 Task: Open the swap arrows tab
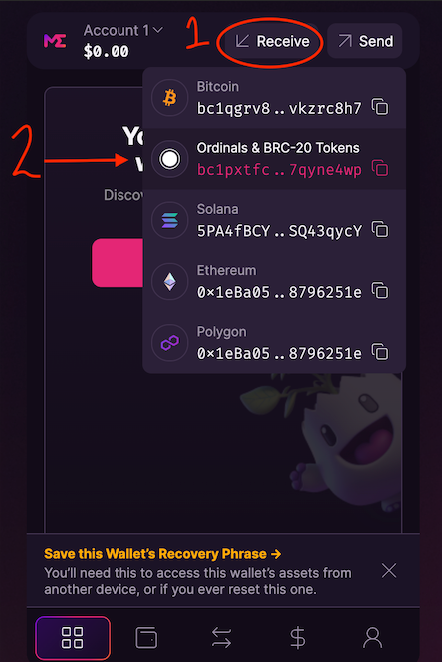221,638
